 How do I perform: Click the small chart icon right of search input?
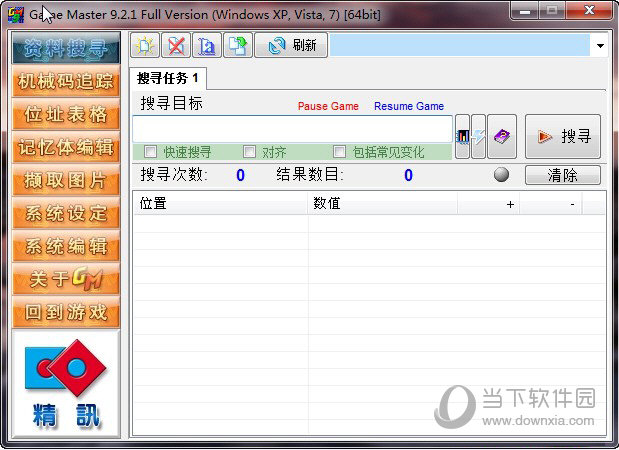point(462,137)
